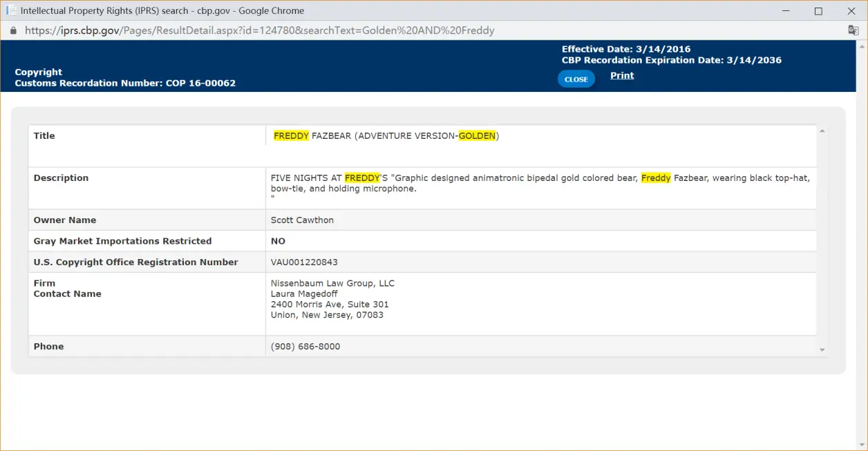Select the owner name Scott Cawthon
Image resolution: width=868 pixels, height=451 pixels.
coord(302,220)
